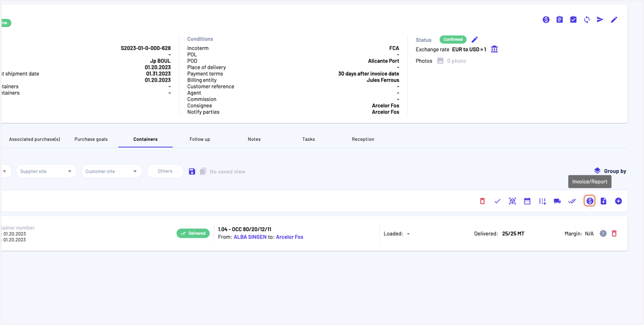Viewport: 644px width, 325px height.
Task: Click the Confirmed status badge
Action: (453, 40)
